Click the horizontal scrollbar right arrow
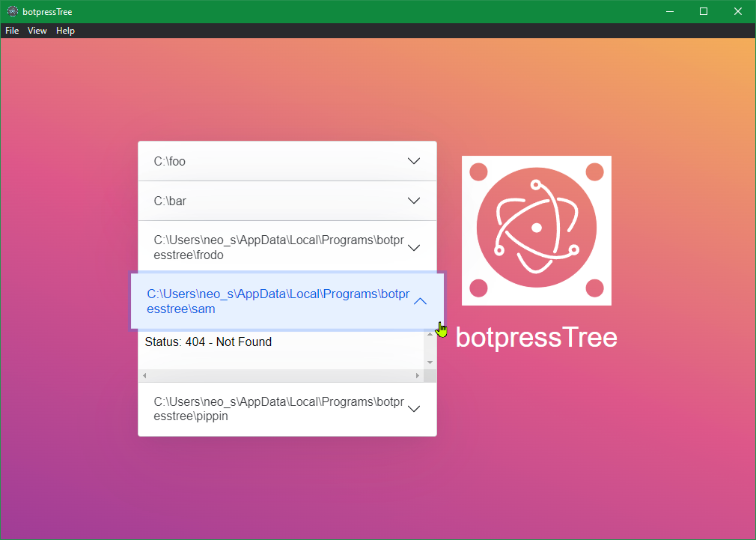This screenshot has width=756, height=540. [418, 375]
